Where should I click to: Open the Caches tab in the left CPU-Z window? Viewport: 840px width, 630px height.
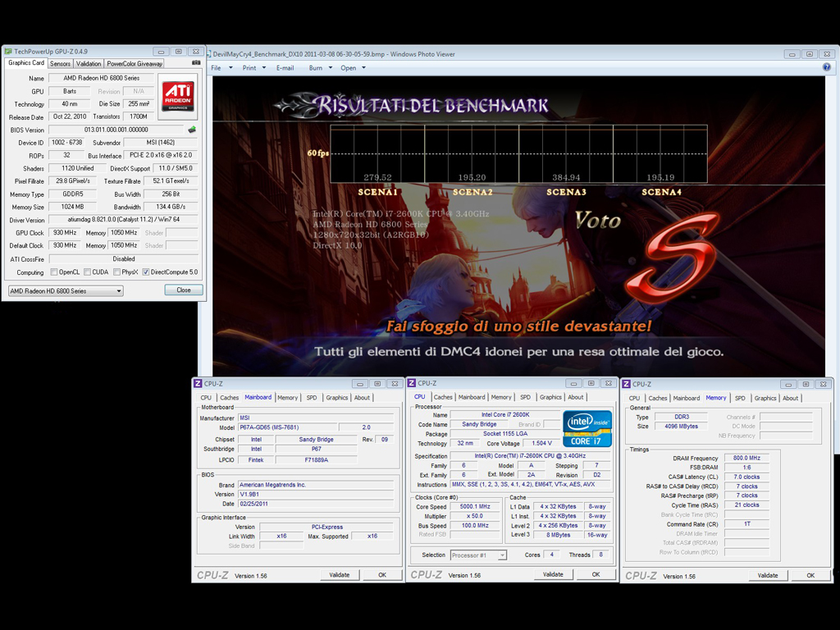coord(230,398)
